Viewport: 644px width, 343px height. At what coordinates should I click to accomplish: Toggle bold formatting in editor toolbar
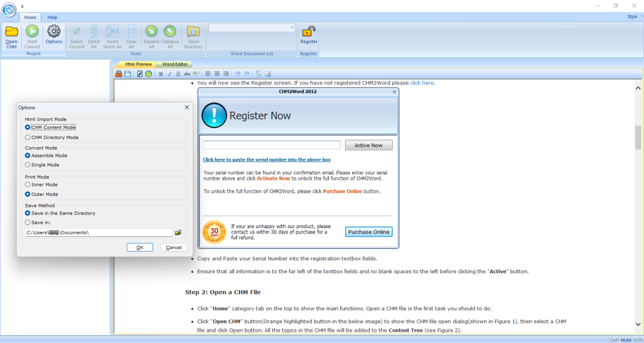(160, 74)
